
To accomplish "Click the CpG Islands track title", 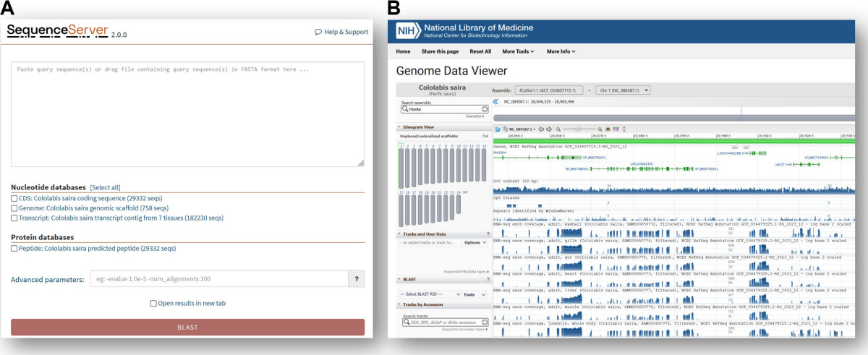I will coord(506,196).
